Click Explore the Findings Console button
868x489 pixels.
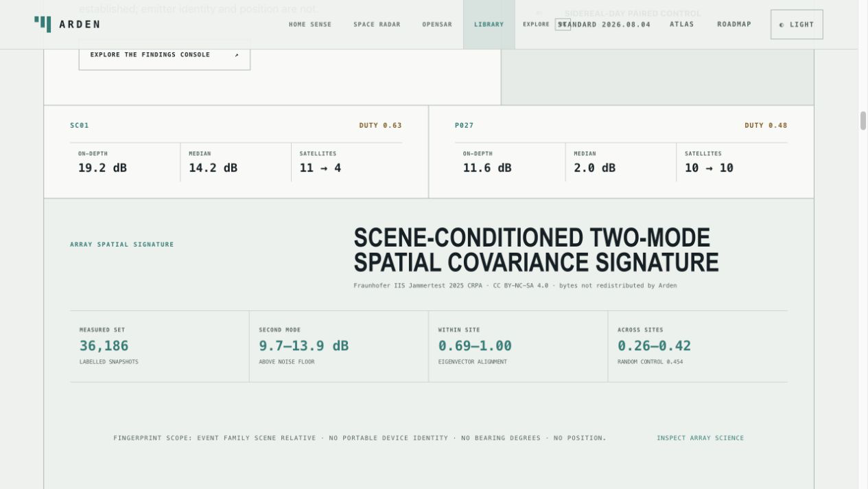coord(165,55)
